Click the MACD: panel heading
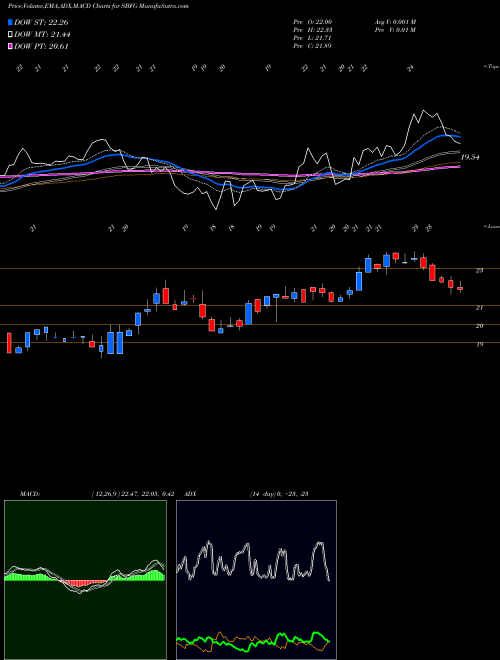This screenshot has width=500, height=660. [30, 494]
